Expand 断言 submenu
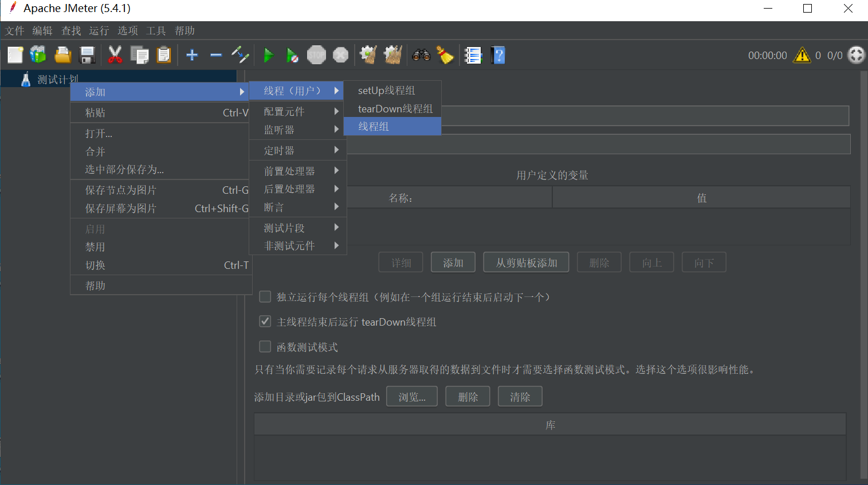Viewport: 868px width, 485px height. point(298,207)
